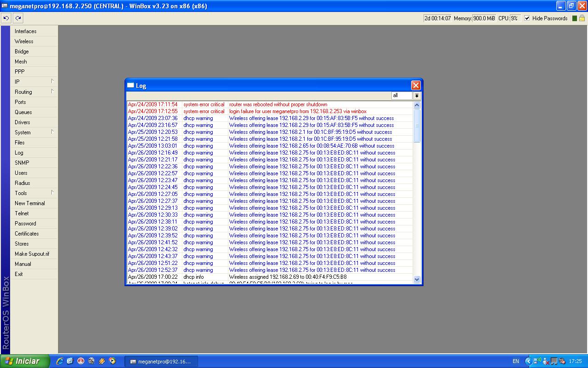Viewport: 588px width, 368px height.
Task: Open a New Terminal
Action: [x=34, y=203]
